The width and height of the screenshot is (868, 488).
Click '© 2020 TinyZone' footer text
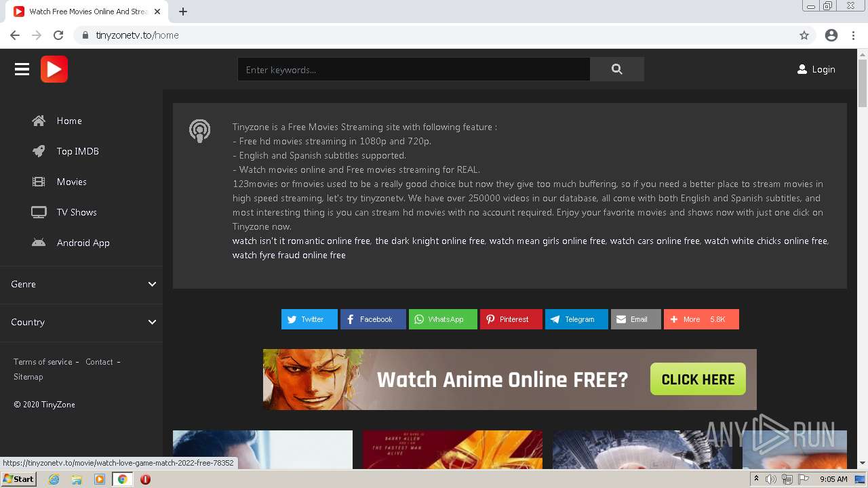click(44, 405)
